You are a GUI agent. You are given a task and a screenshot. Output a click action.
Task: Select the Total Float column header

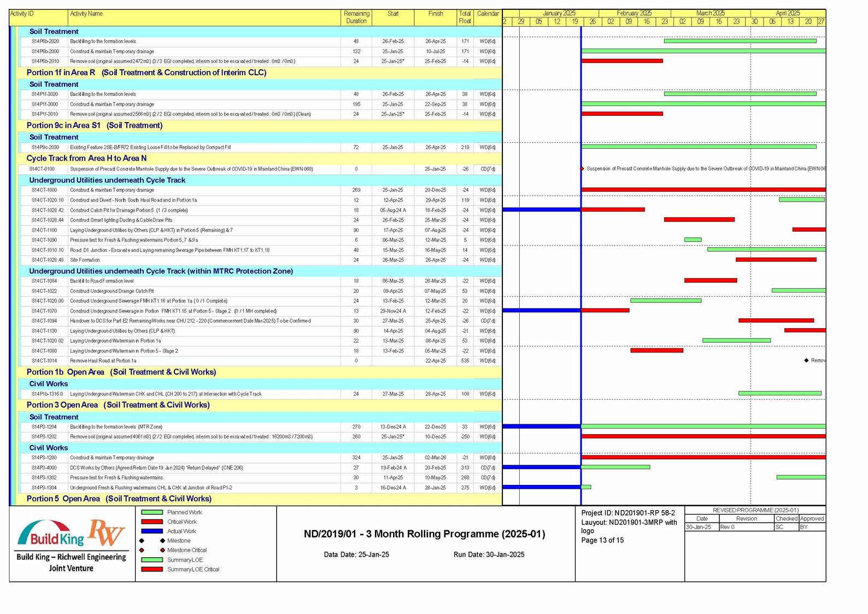(465, 17)
